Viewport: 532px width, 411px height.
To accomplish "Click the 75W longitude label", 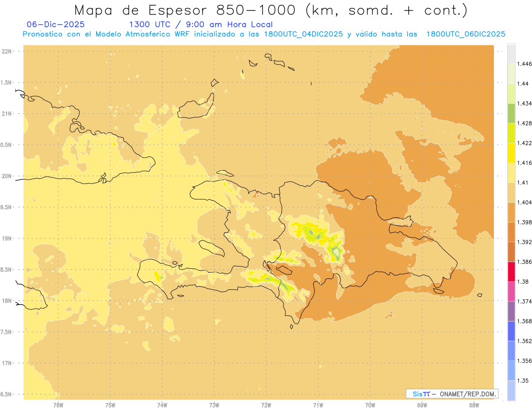I will pyautogui.click(x=110, y=405).
